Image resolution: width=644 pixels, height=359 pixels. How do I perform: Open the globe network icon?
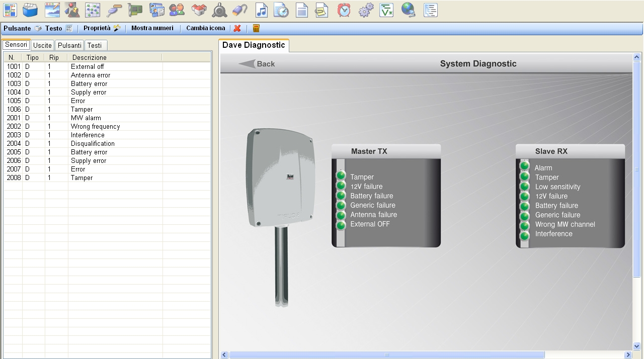pos(408,10)
